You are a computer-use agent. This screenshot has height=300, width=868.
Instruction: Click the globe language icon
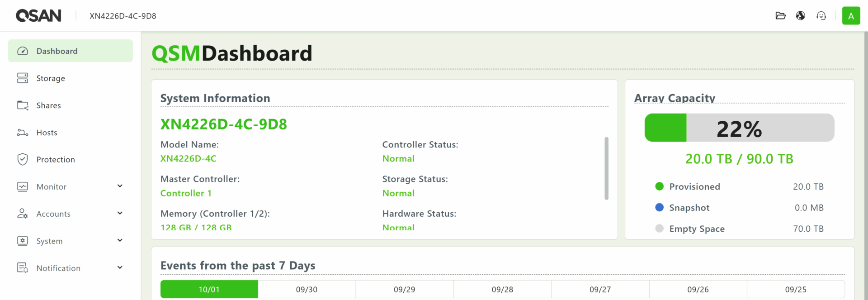click(801, 16)
